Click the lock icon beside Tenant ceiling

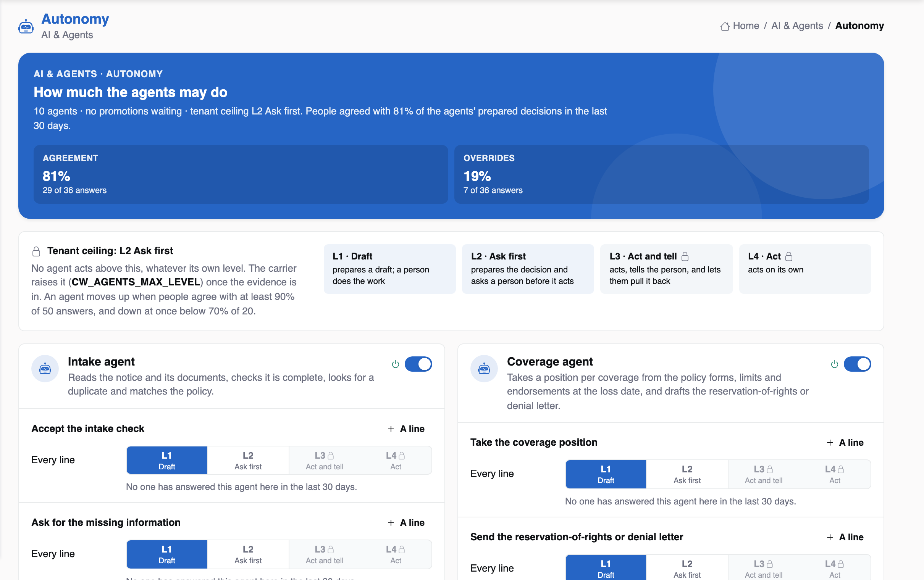tap(36, 251)
